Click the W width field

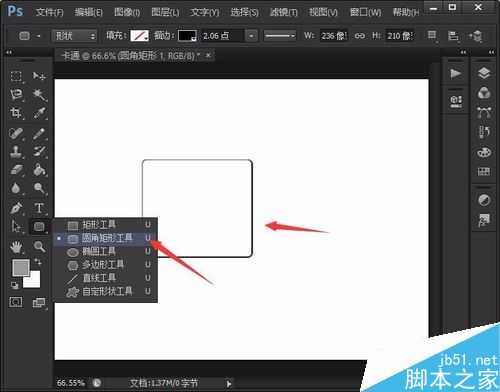click(334, 36)
